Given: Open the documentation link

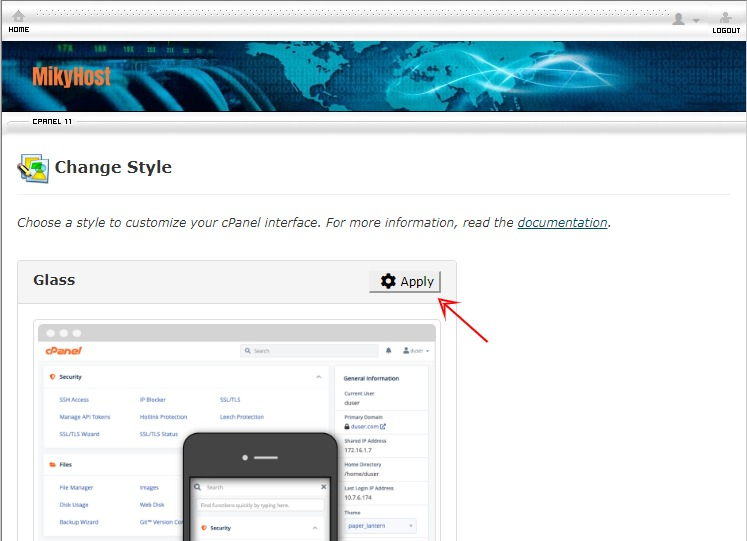Looking at the screenshot, I should coord(562,222).
